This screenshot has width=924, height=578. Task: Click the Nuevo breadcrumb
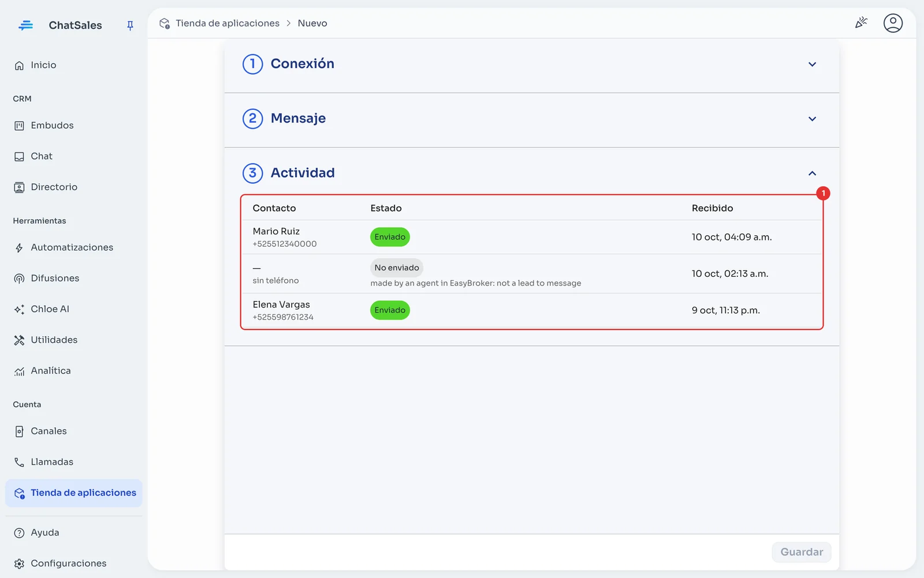pos(312,23)
